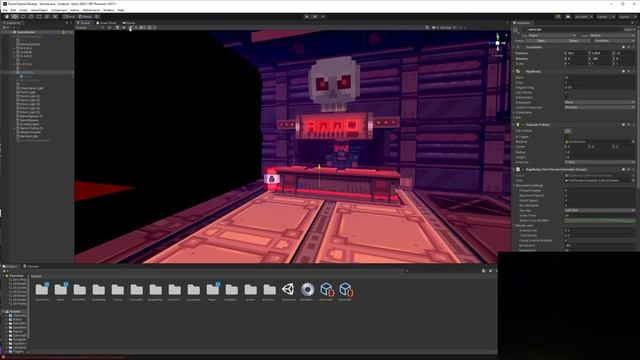Expand the Favorites folder in Project
This screenshot has height=360, width=640.
click(x=4, y=276)
